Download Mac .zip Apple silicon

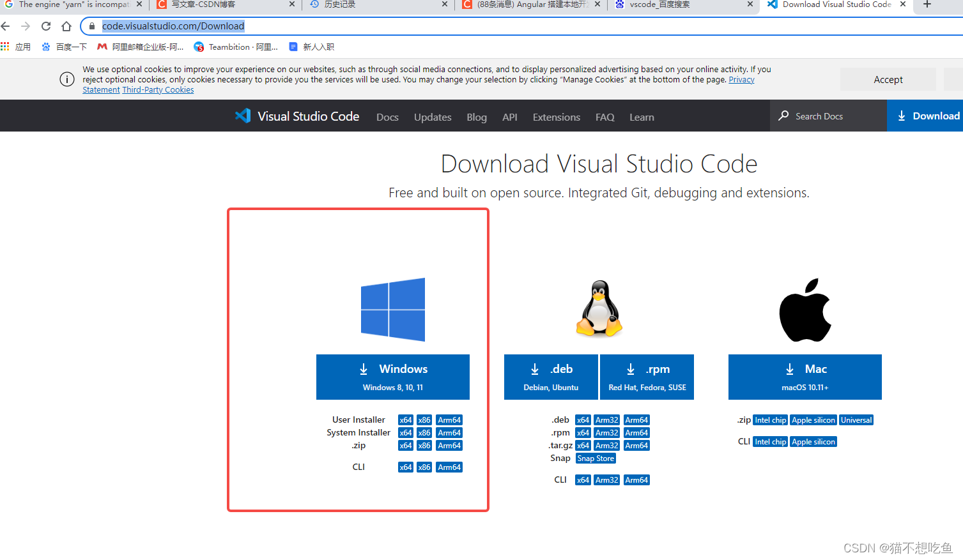click(x=813, y=420)
